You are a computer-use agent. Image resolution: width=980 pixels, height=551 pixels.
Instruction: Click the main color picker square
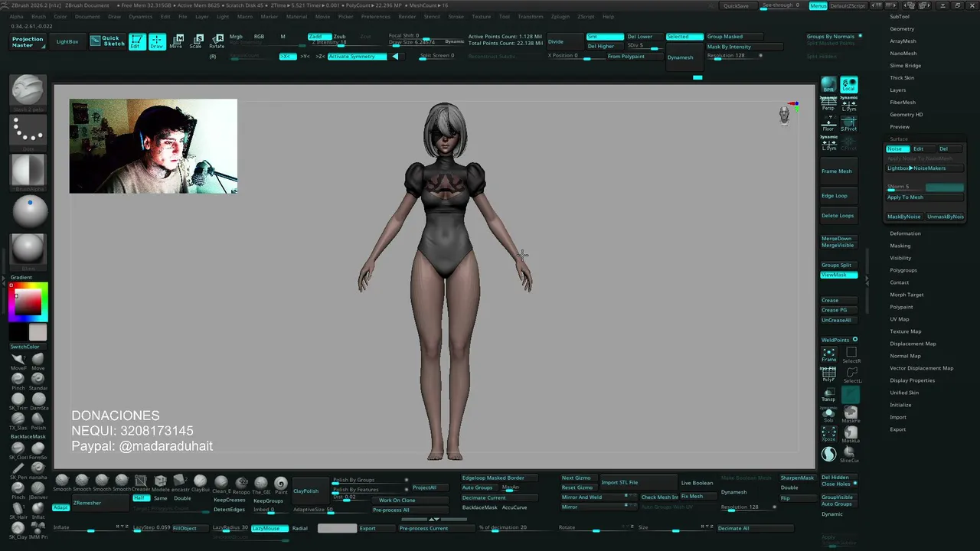click(x=28, y=302)
